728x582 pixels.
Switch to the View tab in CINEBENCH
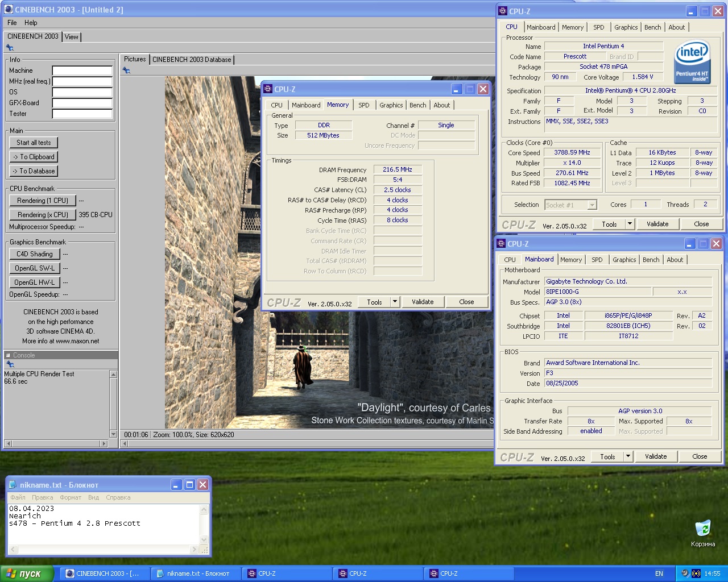72,37
